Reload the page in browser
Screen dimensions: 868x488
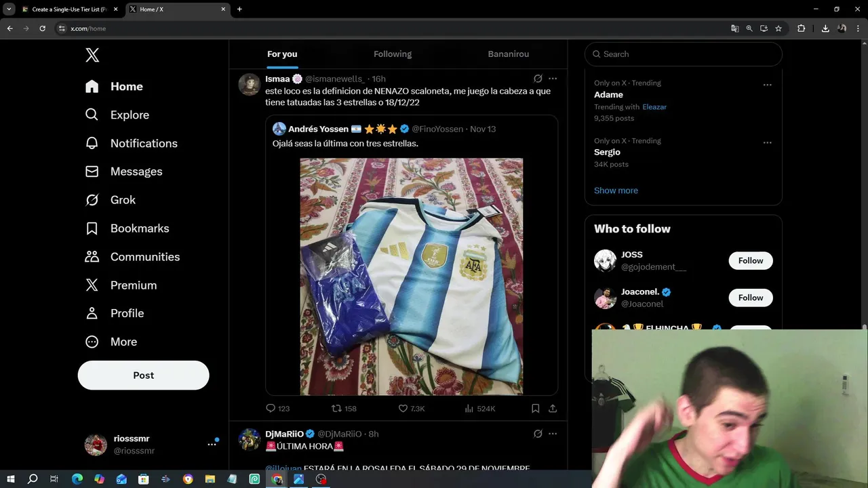tap(42, 28)
